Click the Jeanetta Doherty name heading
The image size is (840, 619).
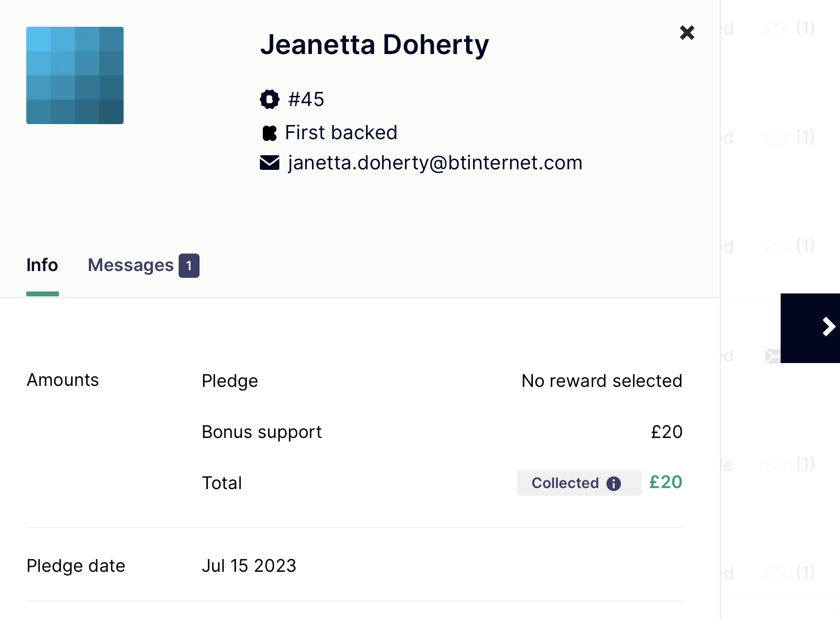[x=374, y=45]
